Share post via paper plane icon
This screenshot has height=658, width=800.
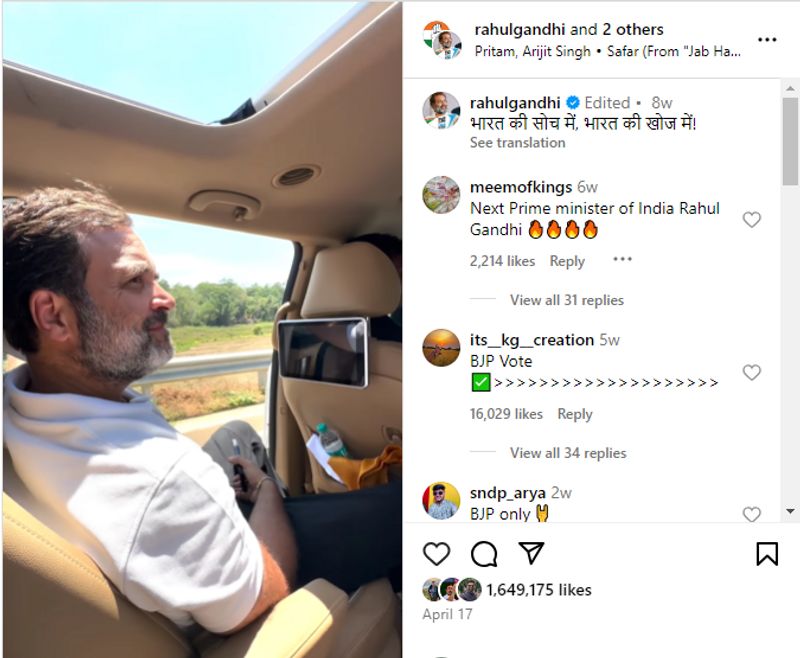point(531,552)
